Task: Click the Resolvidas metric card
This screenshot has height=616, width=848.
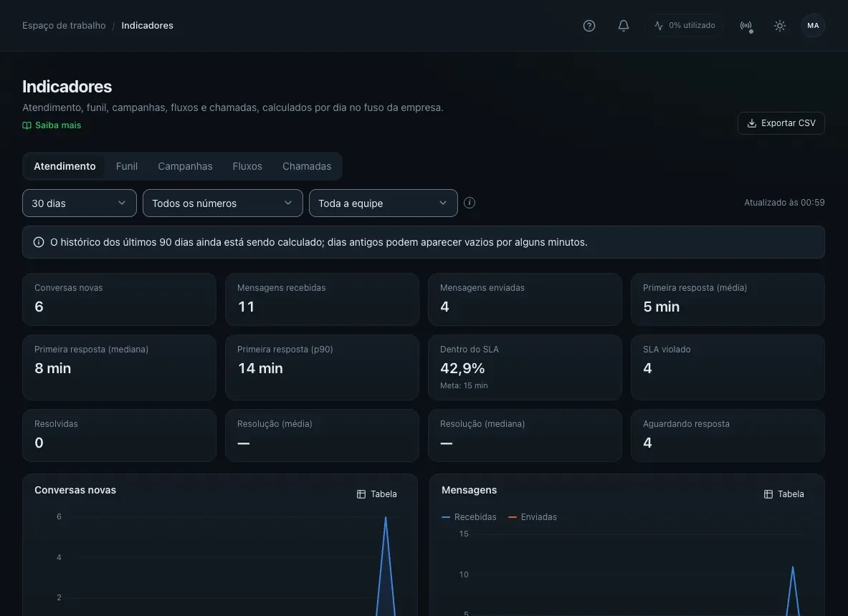Action: pyautogui.click(x=119, y=435)
